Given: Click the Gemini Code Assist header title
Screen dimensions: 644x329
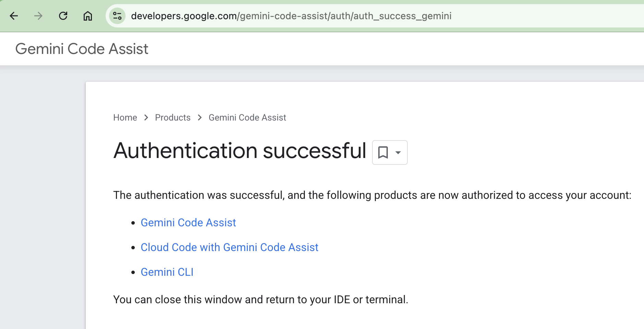Looking at the screenshot, I should point(82,49).
